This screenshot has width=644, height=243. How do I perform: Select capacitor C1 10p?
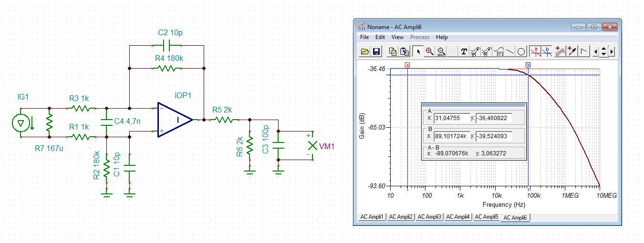click(x=130, y=168)
